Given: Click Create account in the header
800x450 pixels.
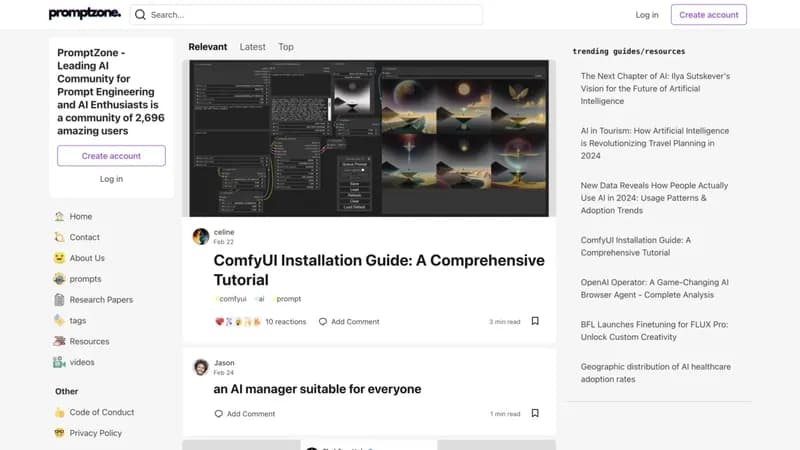Looking at the screenshot, I should pos(709,15).
